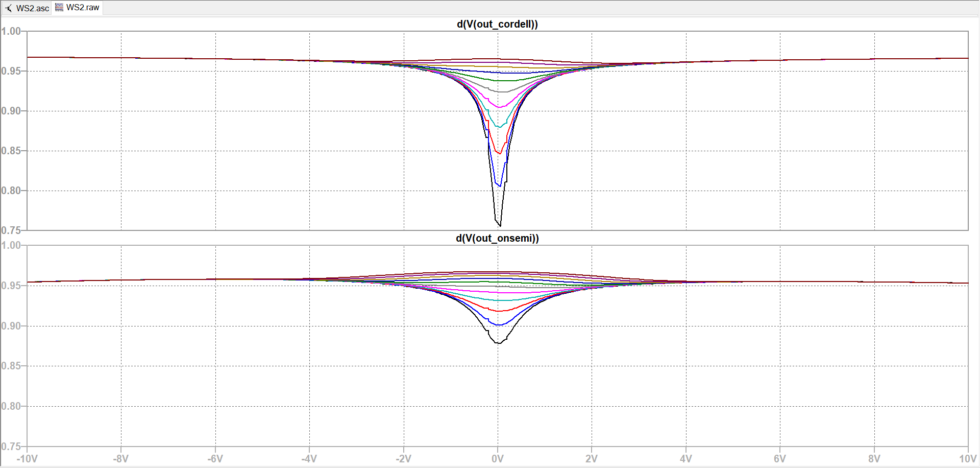The image size is (980, 468).
Task: Click the d(V(out_cordell)) trace label
Action: 497,24
